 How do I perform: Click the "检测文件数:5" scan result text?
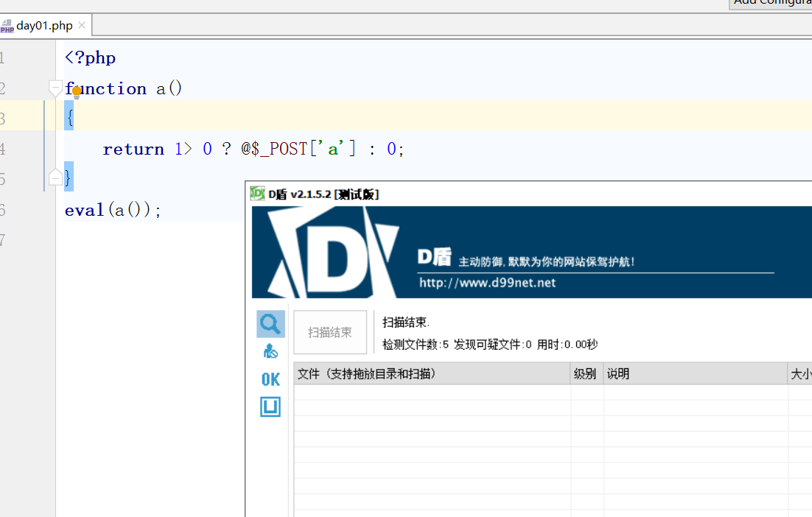416,345
